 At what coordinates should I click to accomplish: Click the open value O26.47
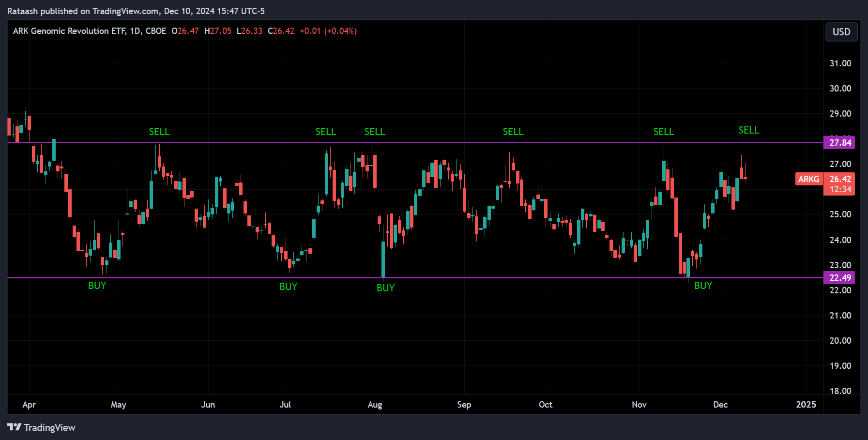point(185,31)
